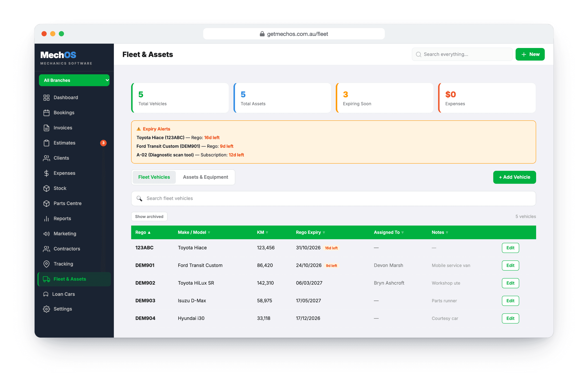Open the All Branches dropdown
The height and width of the screenshot is (389, 588).
[x=74, y=80]
